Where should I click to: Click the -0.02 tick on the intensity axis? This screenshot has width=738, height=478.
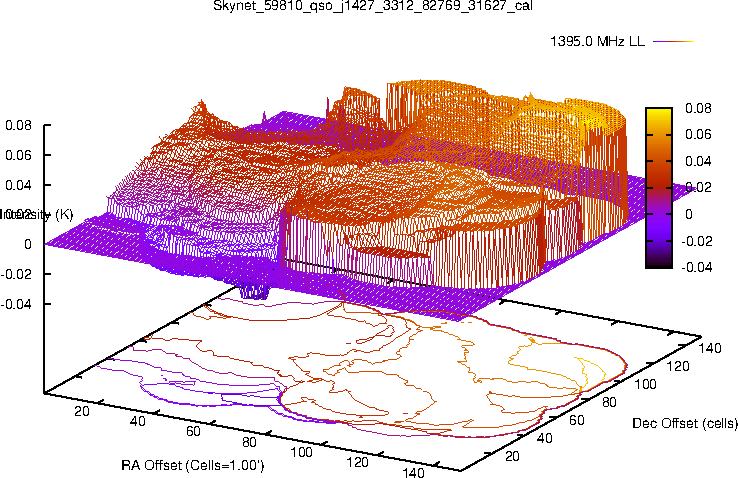click(x=16, y=274)
